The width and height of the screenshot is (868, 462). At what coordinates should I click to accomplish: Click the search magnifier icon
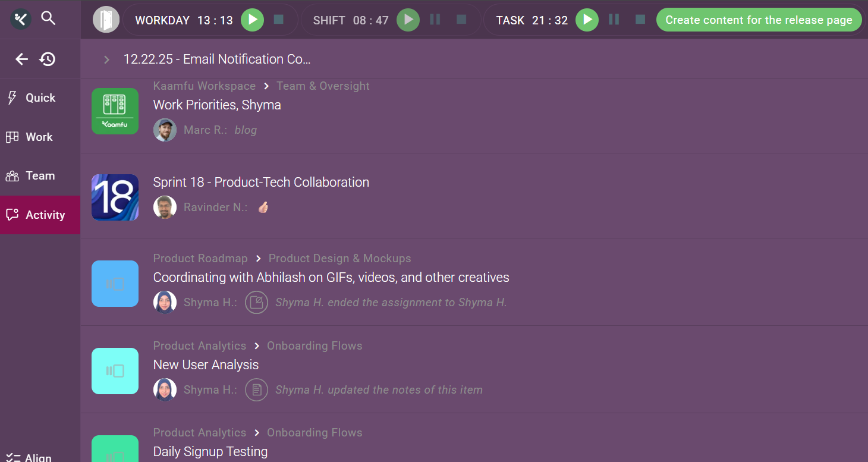tap(48, 18)
